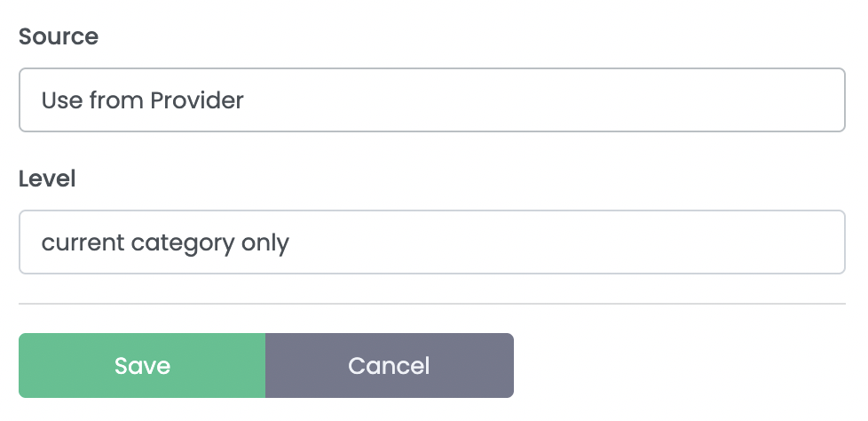Screen dimensions: 868x421
Task: Click the word 'Cancel' on the button
Action: [389, 366]
